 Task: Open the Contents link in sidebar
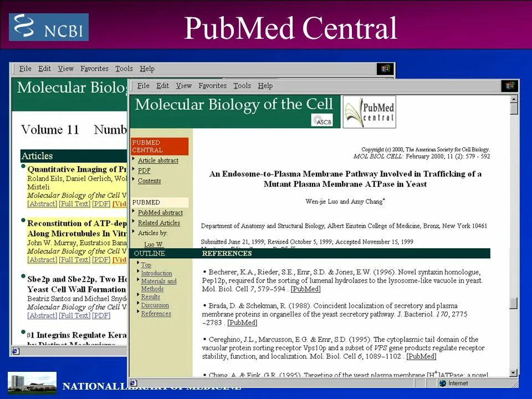[149, 181]
